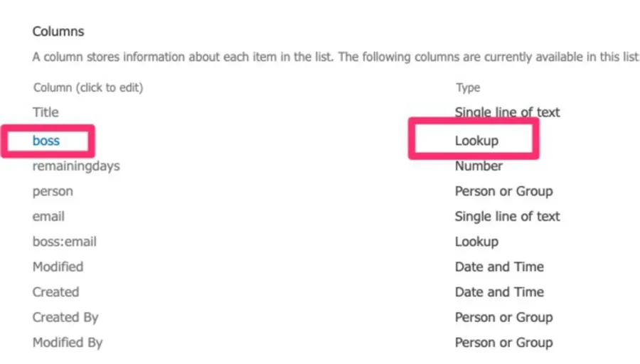Select the email column link
The image size is (640, 364).
click(48, 216)
